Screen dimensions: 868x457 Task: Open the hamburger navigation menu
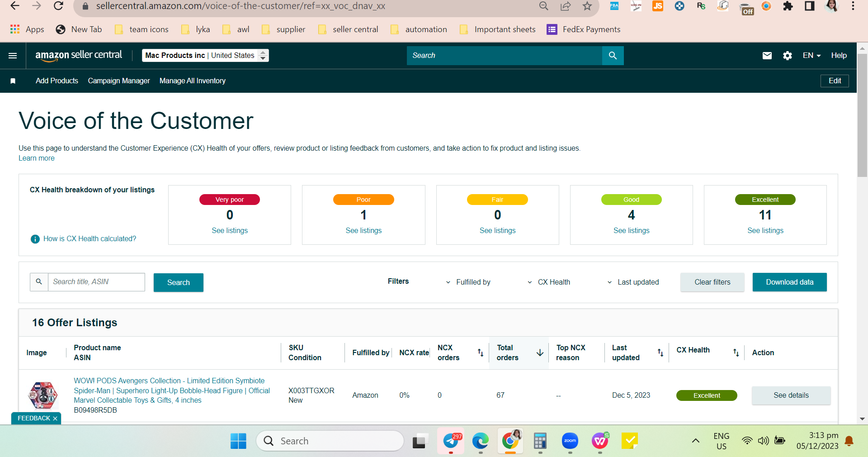coord(13,56)
